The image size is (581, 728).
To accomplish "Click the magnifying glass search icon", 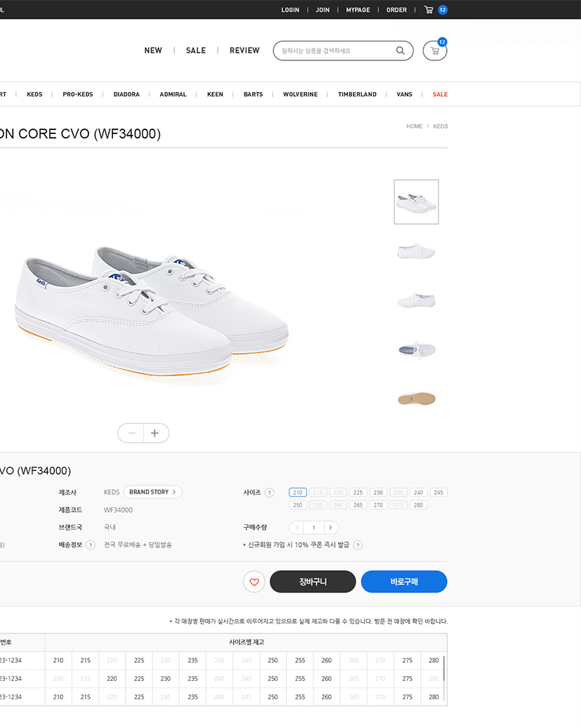I will (400, 51).
